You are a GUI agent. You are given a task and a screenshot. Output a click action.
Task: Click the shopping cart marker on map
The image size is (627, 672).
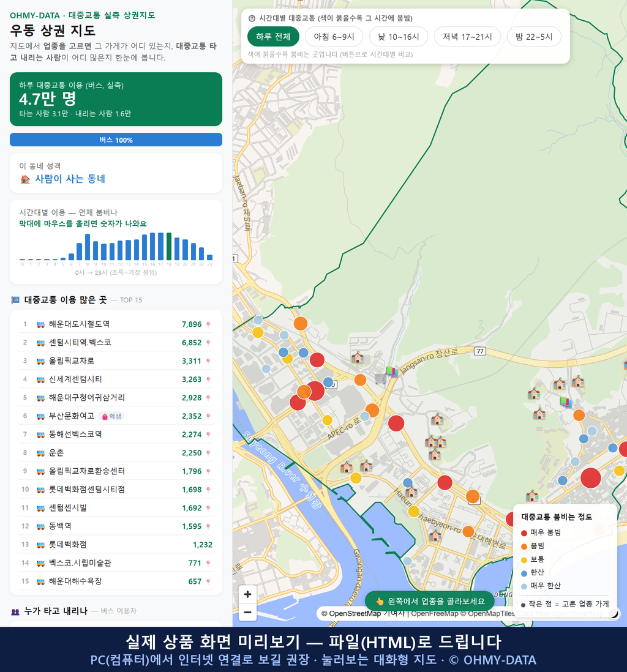click(x=380, y=379)
